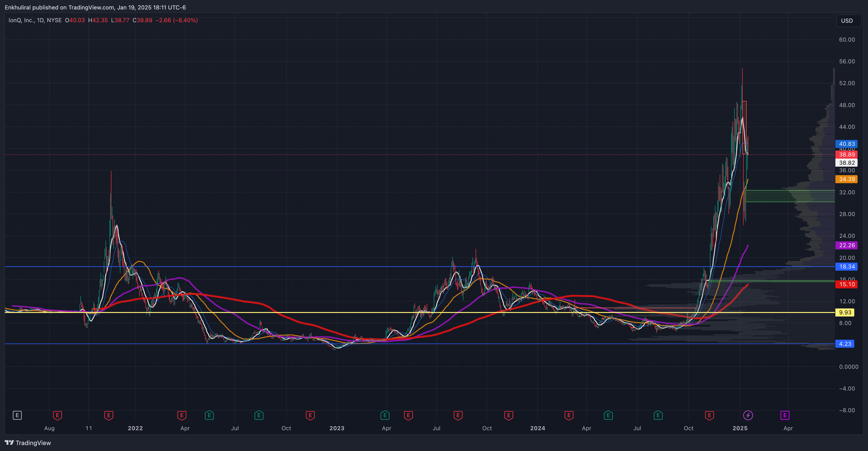Screen dimensions: 868x451
Task: Select red earnings marker just before Apr 2022
Action: 182,415
